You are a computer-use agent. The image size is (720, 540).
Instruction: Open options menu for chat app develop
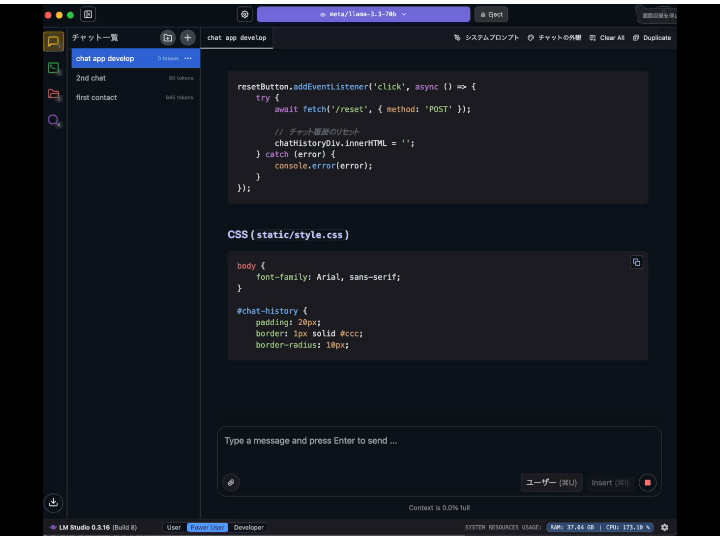[x=188, y=58]
